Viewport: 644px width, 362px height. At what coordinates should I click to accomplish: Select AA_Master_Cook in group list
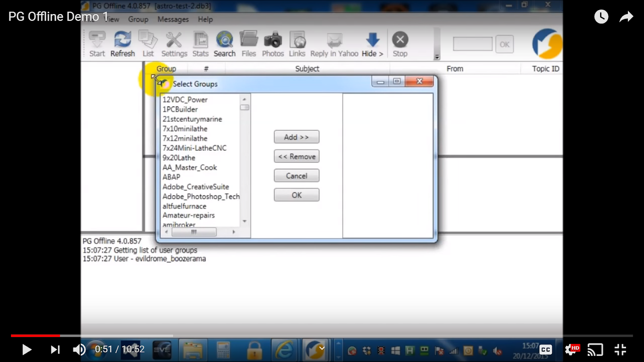click(x=190, y=167)
